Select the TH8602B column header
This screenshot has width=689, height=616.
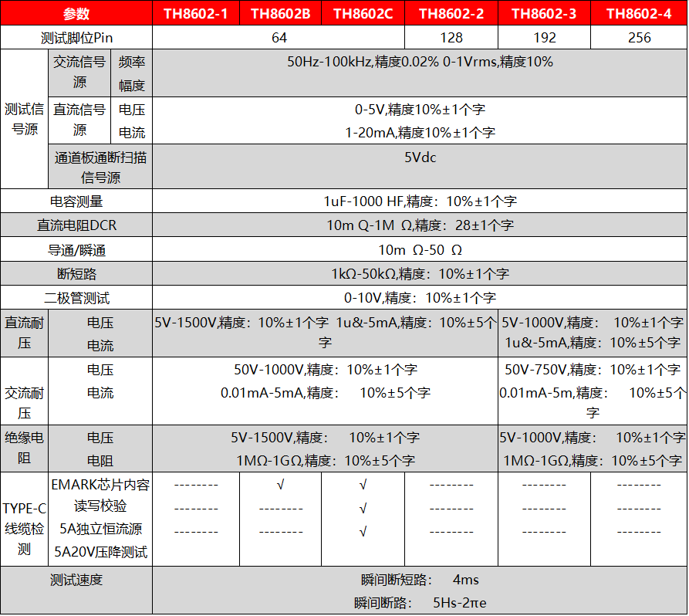point(281,13)
